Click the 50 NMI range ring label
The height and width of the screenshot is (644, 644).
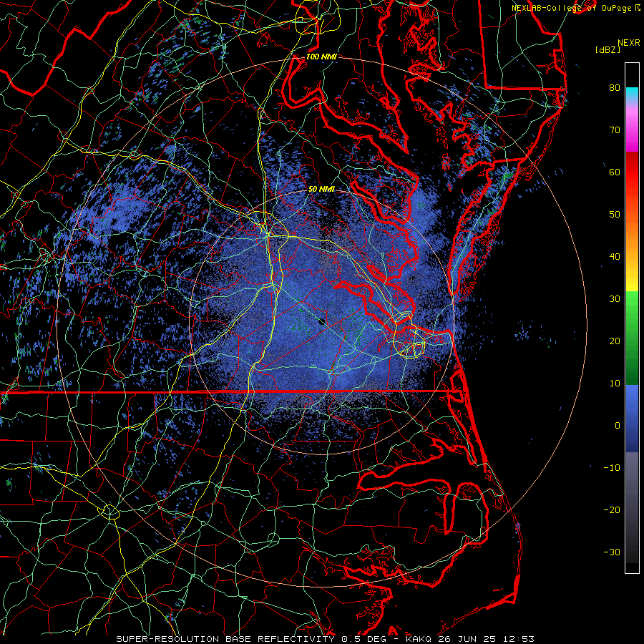321,189
